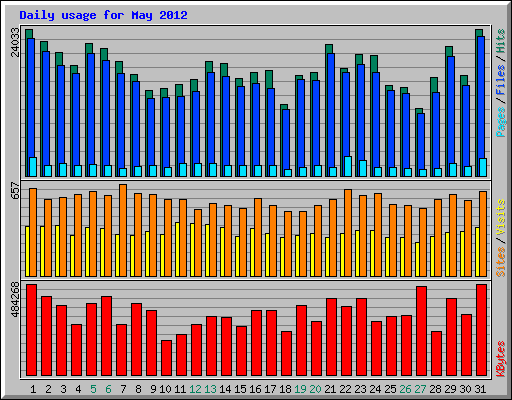
Task: Click x-axis day label "2"
Action: pyautogui.click(x=48, y=389)
